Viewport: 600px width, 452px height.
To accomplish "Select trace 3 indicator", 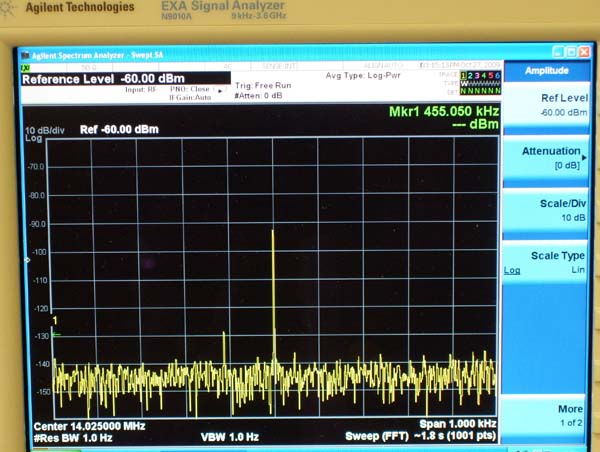I will coord(477,75).
